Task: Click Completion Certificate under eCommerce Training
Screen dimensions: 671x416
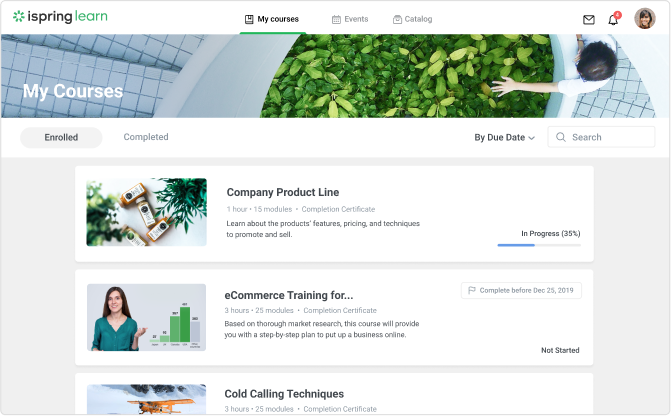Action: click(340, 310)
